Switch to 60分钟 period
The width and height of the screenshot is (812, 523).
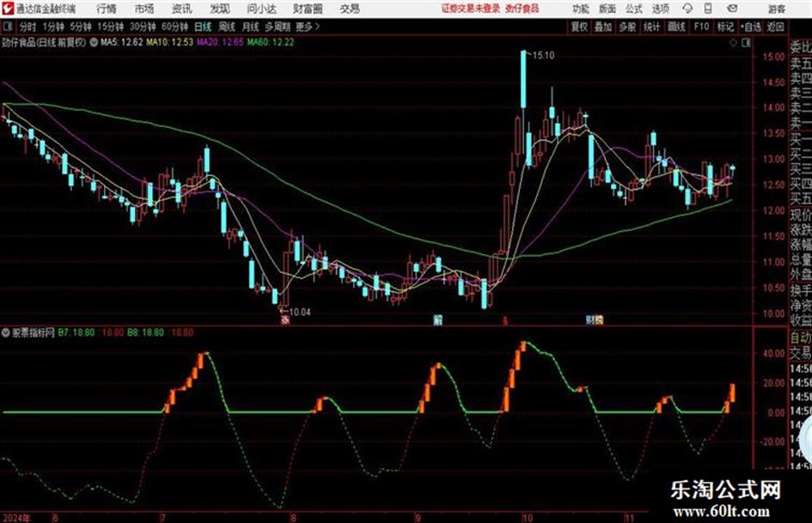(174, 27)
